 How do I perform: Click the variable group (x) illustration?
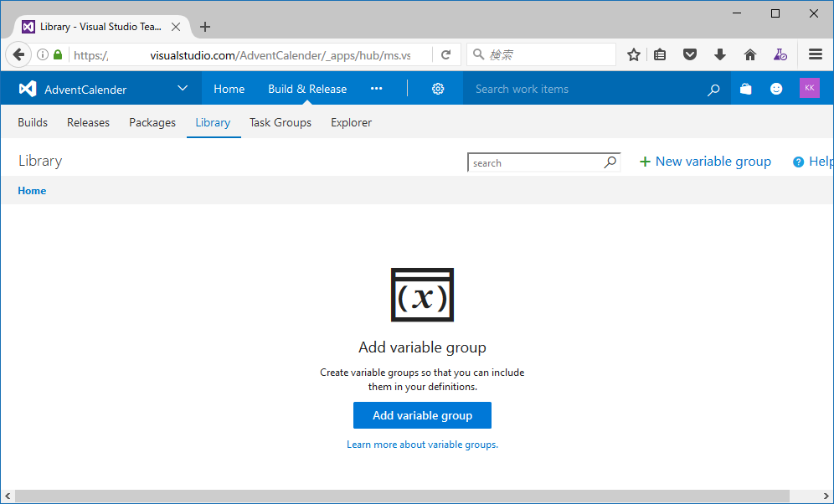click(x=422, y=295)
